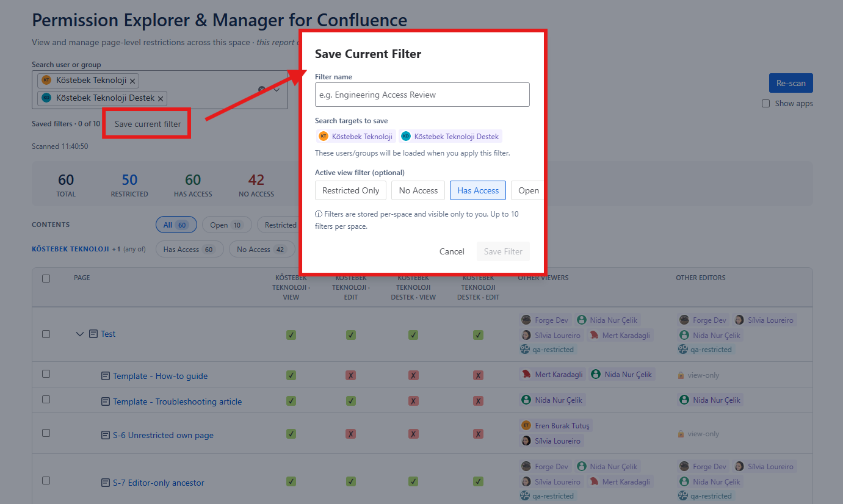Open the S-7 Editor-only ancestor page link
Screen dimensions: 843x504
tap(159, 483)
